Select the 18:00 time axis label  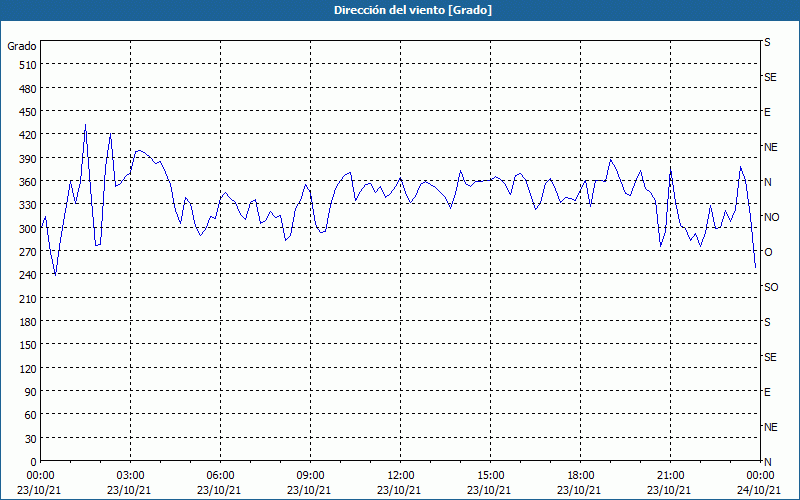pos(580,476)
